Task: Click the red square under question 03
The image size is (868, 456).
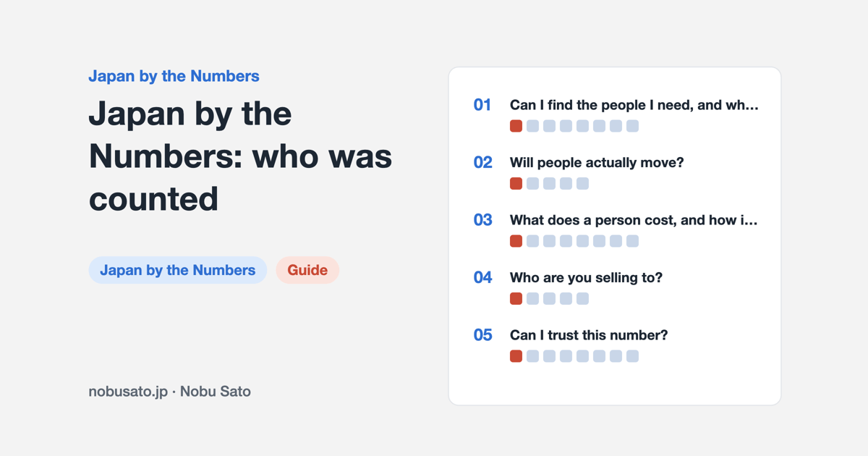Action: point(516,241)
